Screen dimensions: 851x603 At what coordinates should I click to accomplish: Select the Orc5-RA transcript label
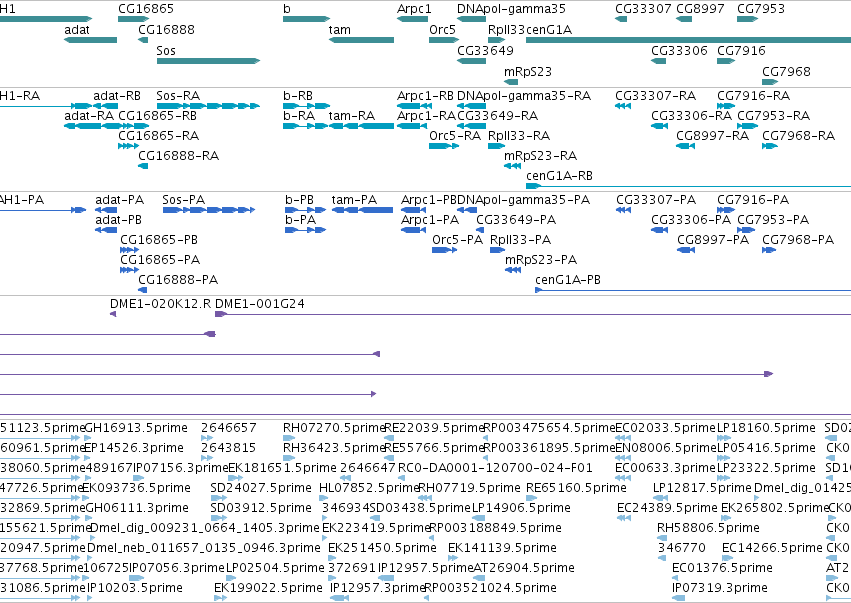[455, 136]
